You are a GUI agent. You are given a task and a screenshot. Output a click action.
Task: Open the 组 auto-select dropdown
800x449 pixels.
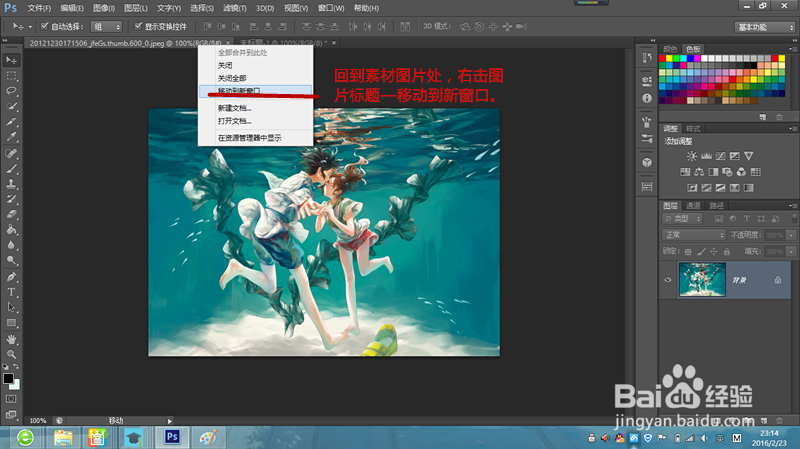[106, 27]
